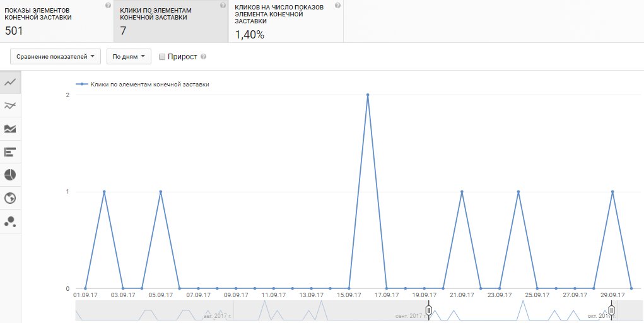Open the Сравнение показателей dropdown
The image size is (644, 323).
click(56, 57)
